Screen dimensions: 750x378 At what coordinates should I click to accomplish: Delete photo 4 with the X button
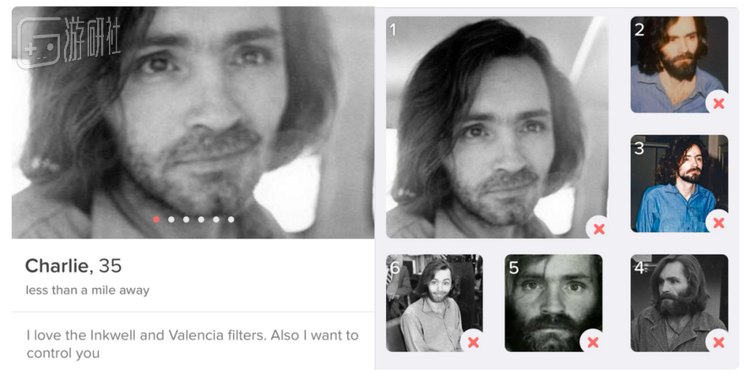coord(718,342)
